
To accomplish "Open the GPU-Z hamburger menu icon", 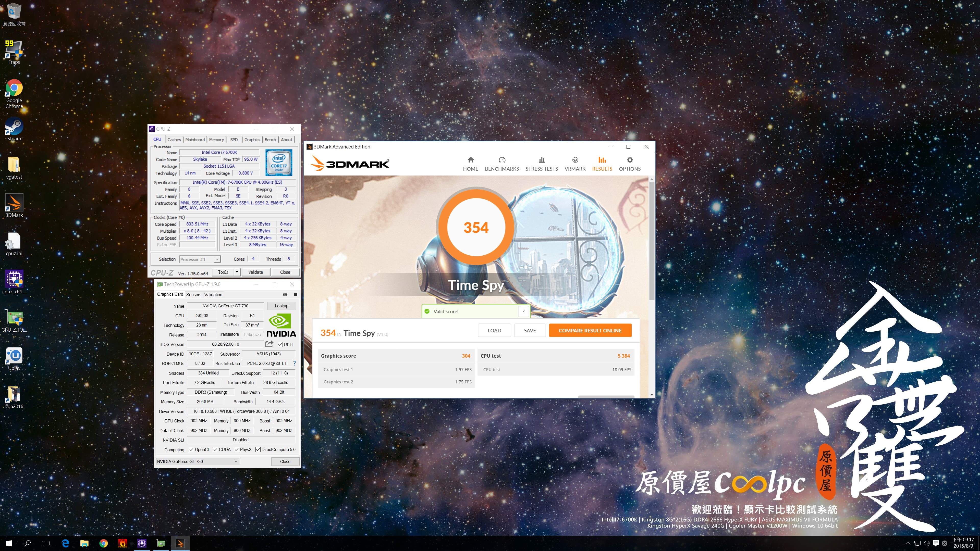I will coord(295,294).
